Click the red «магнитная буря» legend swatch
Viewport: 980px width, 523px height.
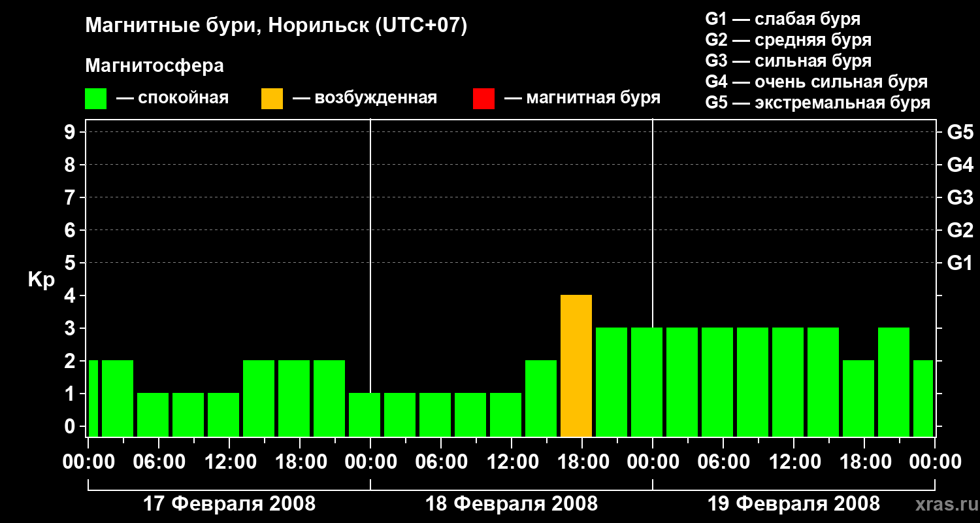483,99
